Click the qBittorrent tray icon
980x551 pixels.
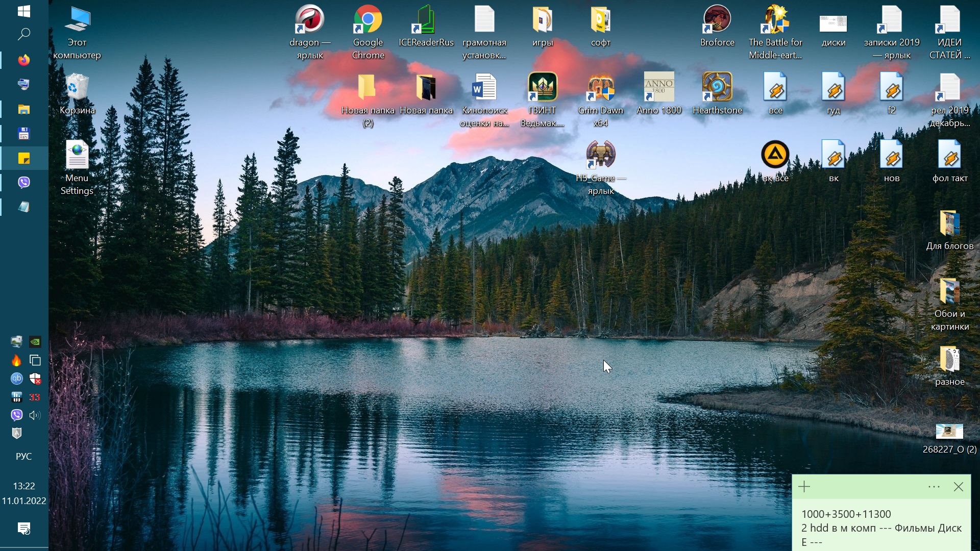17,379
